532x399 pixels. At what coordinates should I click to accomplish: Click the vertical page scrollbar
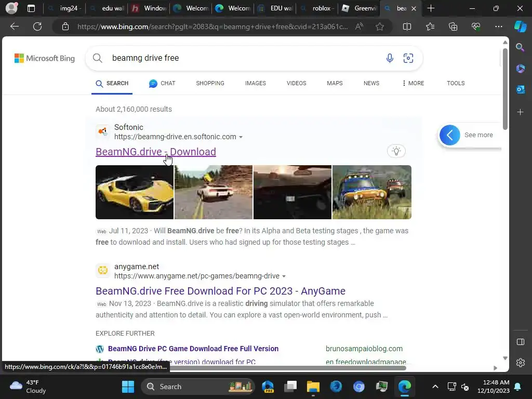(505, 89)
